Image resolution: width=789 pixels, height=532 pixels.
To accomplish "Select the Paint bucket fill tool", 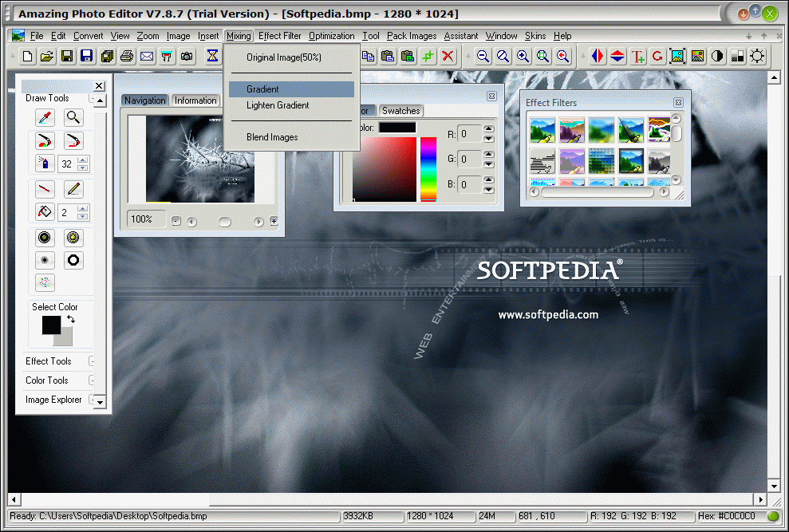I will click(45, 212).
